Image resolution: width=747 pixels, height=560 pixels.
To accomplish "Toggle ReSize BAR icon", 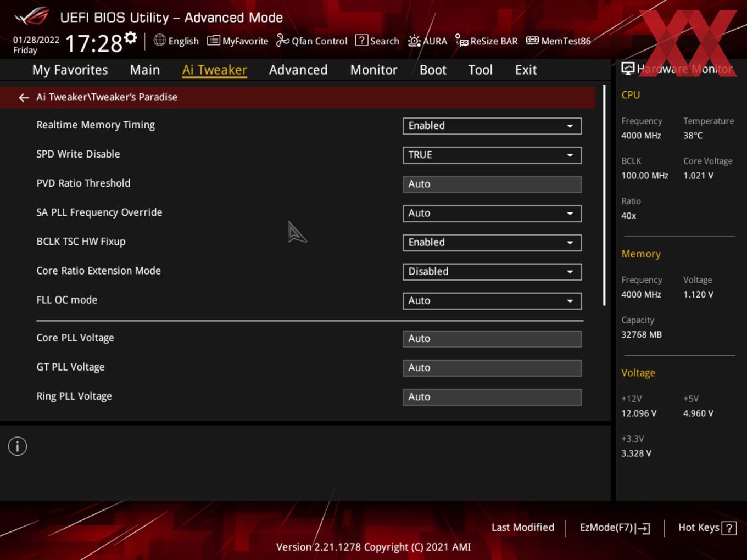I will [x=461, y=41].
